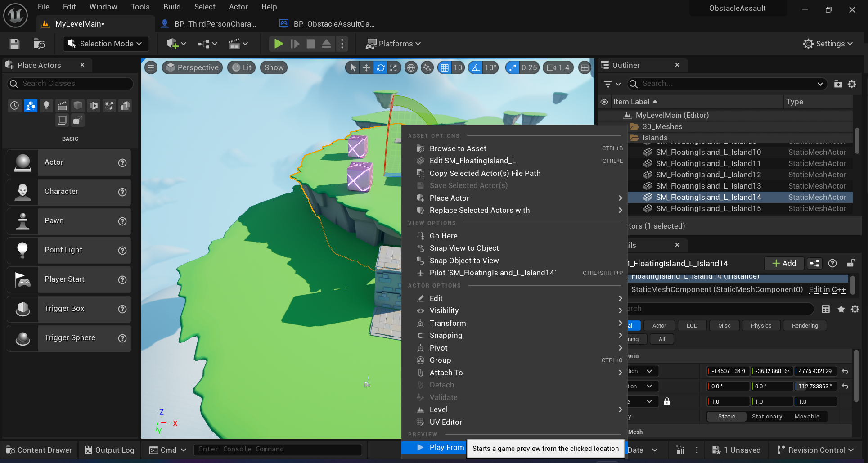Screen dimensions: 868x463
Task: Toggle grid snapping in viewport
Action: pyautogui.click(x=445, y=67)
